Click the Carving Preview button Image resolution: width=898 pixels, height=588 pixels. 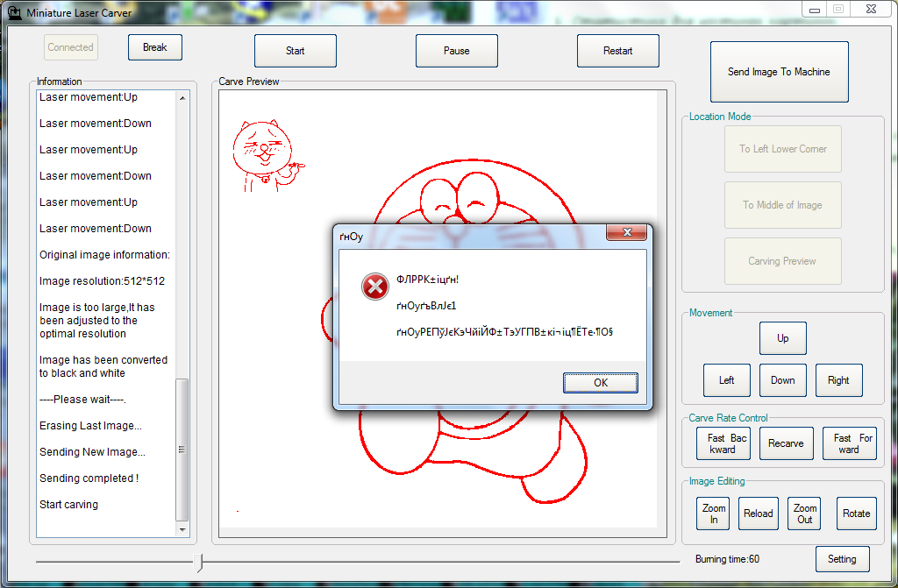point(783,261)
